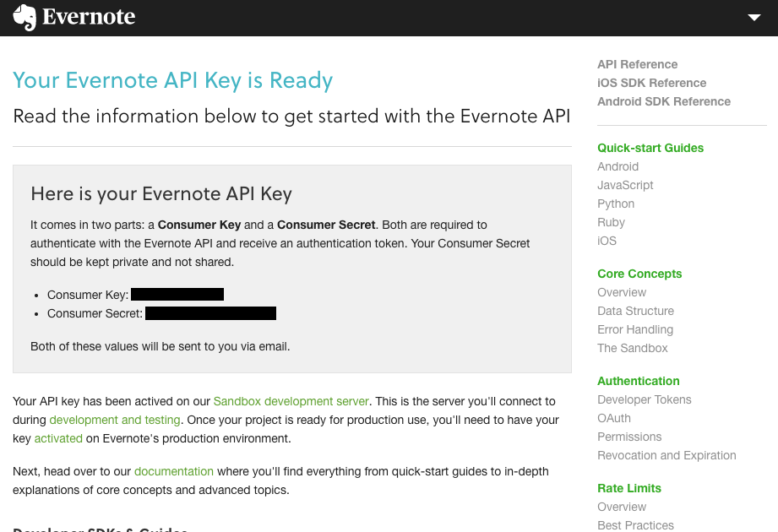
Task: Open the header dropdown arrow menu
Action: 754,18
